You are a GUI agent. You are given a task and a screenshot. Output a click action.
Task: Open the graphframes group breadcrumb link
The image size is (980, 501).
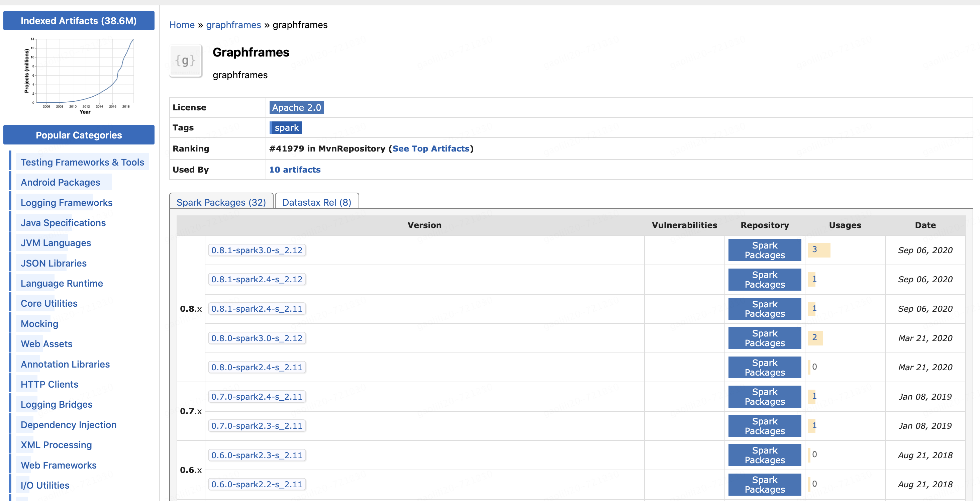[x=233, y=25]
